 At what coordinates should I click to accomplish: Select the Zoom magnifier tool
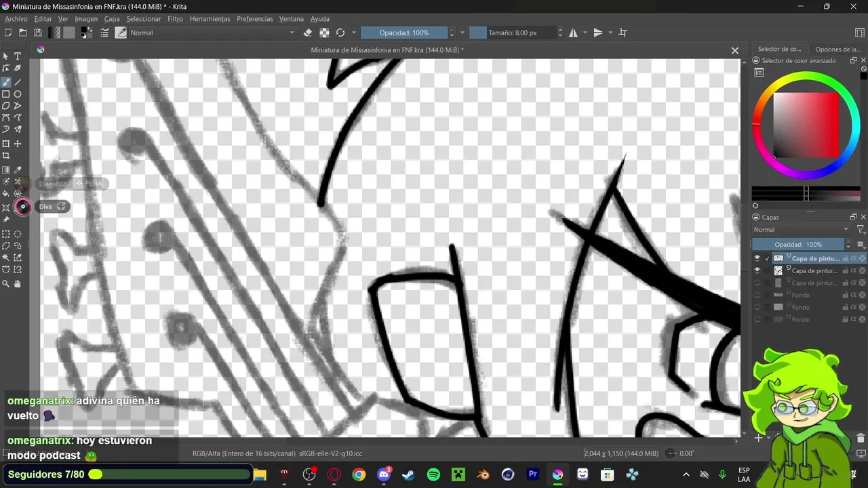(6, 284)
